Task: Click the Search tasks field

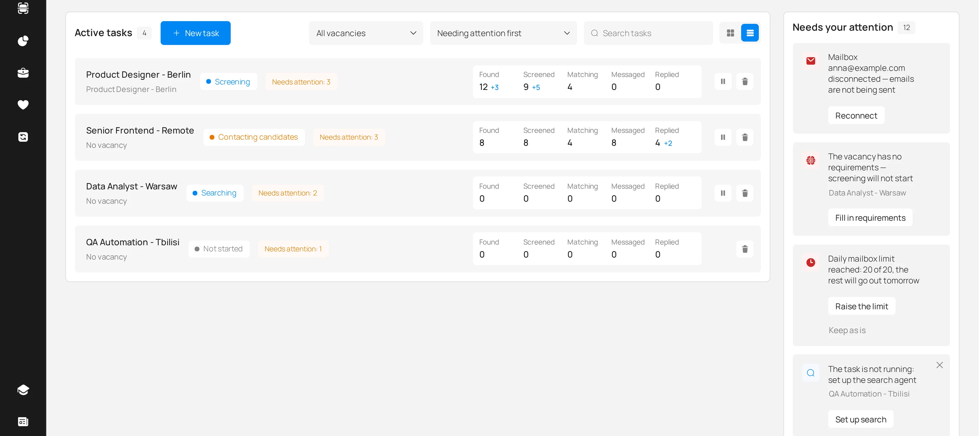Action: coord(648,33)
